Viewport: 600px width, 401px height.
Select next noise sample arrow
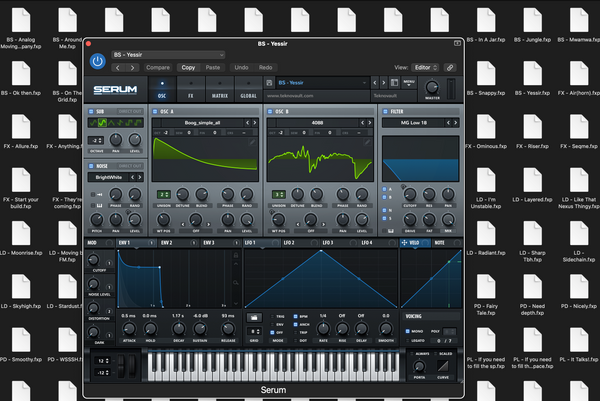coord(140,177)
